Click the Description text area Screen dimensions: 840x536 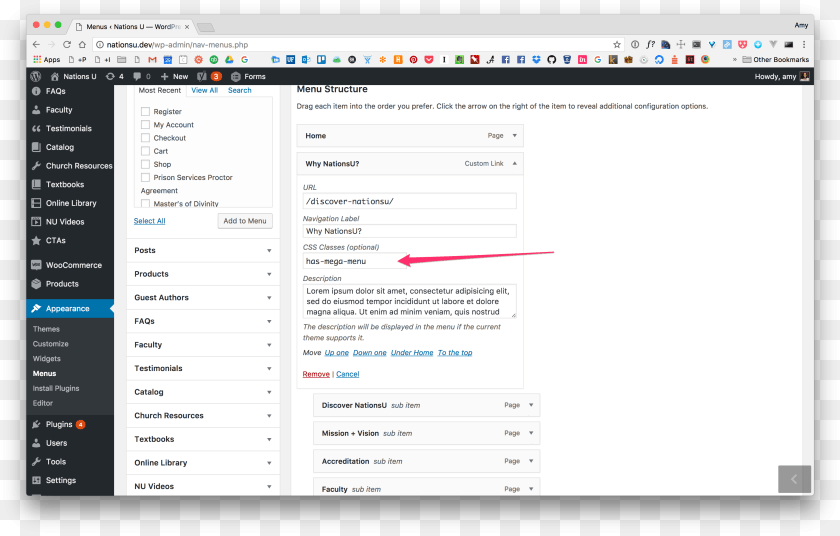409,301
